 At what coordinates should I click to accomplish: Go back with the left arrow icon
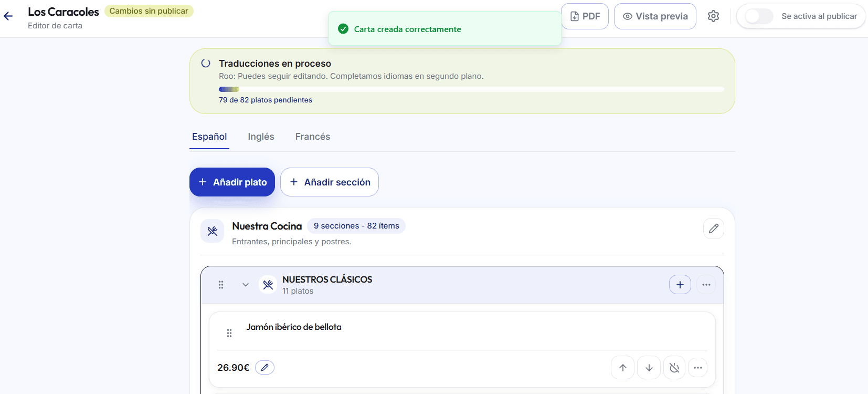click(x=8, y=16)
